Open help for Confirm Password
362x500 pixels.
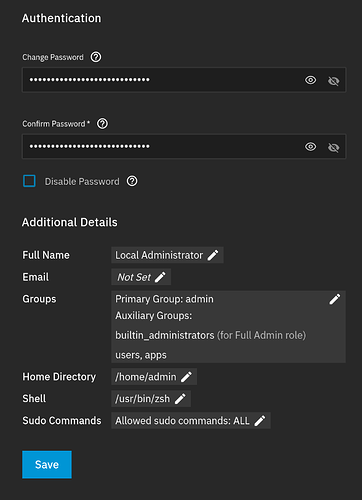pyautogui.click(x=102, y=124)
